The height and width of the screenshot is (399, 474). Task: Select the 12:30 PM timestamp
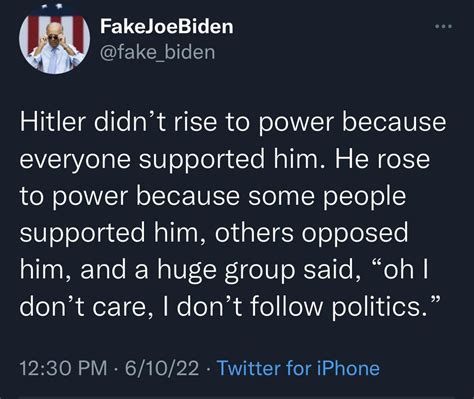coord(63,368)
